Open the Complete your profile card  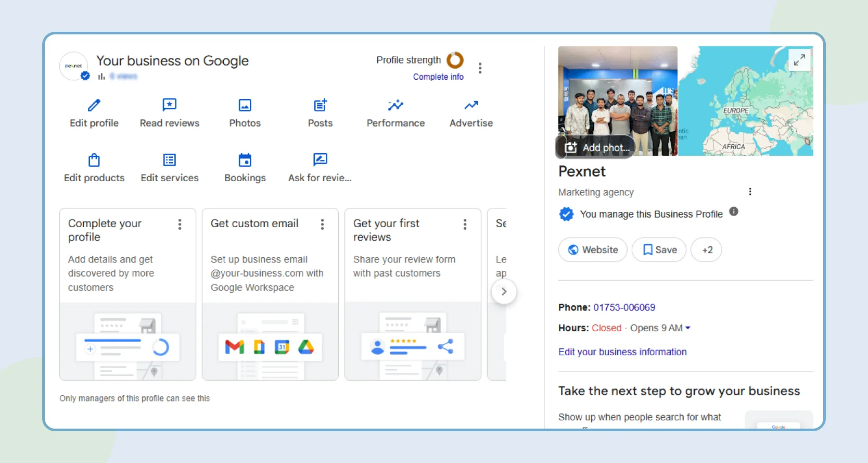127,294
